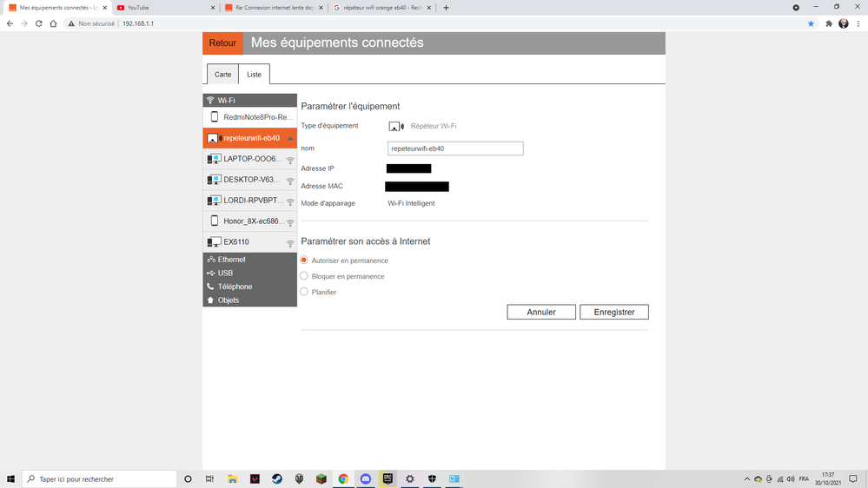The width and height of the screenshot is (868, 488).
Task: Expand the Objets section
Action: click(249, 300)
